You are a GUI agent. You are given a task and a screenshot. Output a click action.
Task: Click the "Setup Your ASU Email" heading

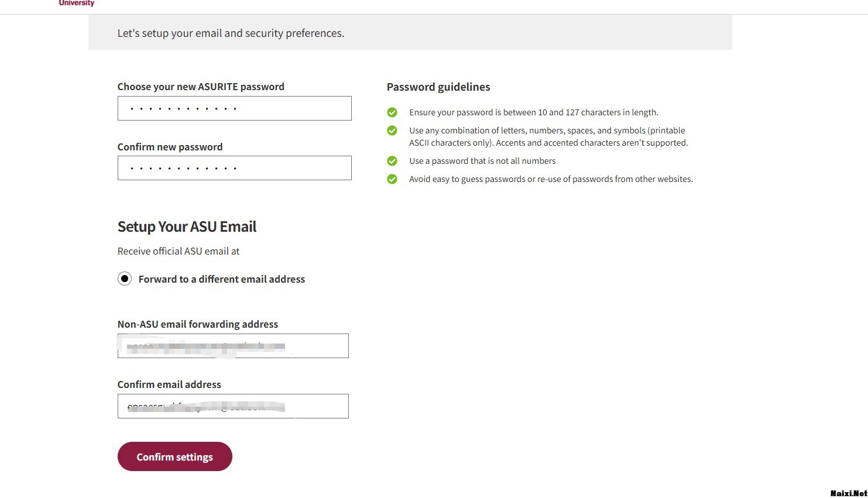point(187,226)
